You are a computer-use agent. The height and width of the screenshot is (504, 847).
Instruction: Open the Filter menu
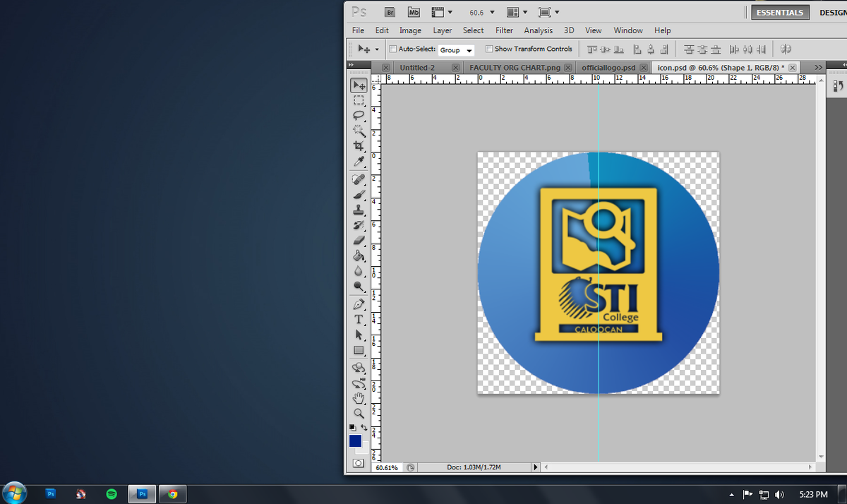click(504, 30)
